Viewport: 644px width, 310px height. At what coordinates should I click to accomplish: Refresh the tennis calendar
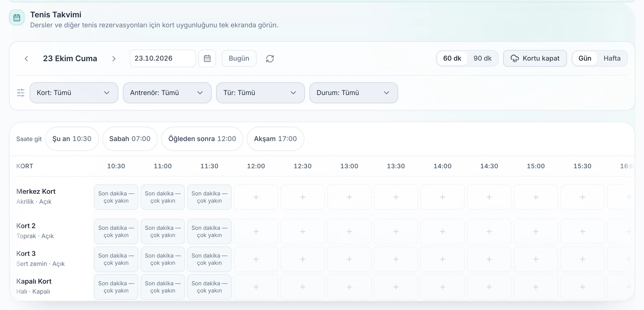[270, 59]
